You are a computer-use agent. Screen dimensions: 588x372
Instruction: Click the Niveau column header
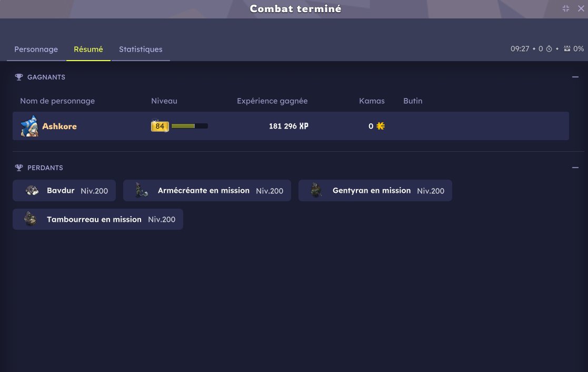[164, 101]
